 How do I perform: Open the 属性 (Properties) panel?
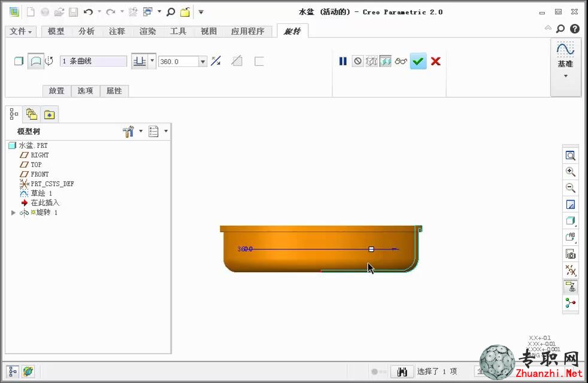pyautogui.click(x=114, y=91)
